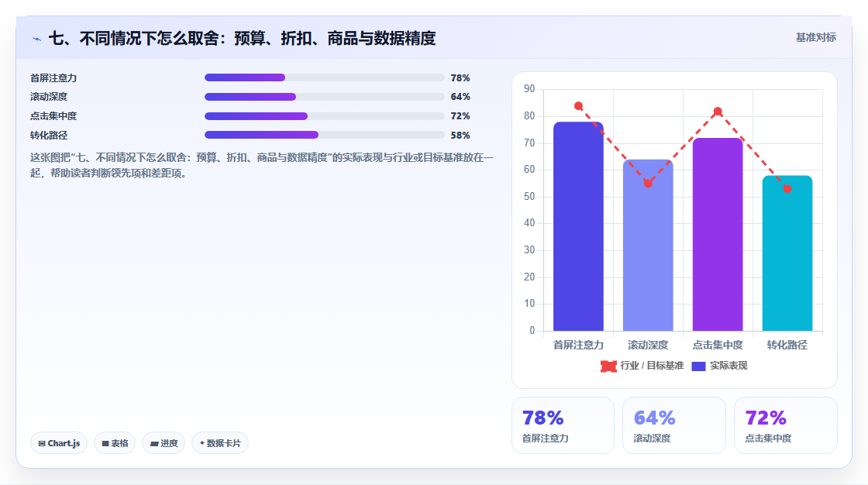The height and width of the screenshot is (485, 868).
Task: Click the 转化路径 label in the progress list
Action: click(x=49, y=135)
